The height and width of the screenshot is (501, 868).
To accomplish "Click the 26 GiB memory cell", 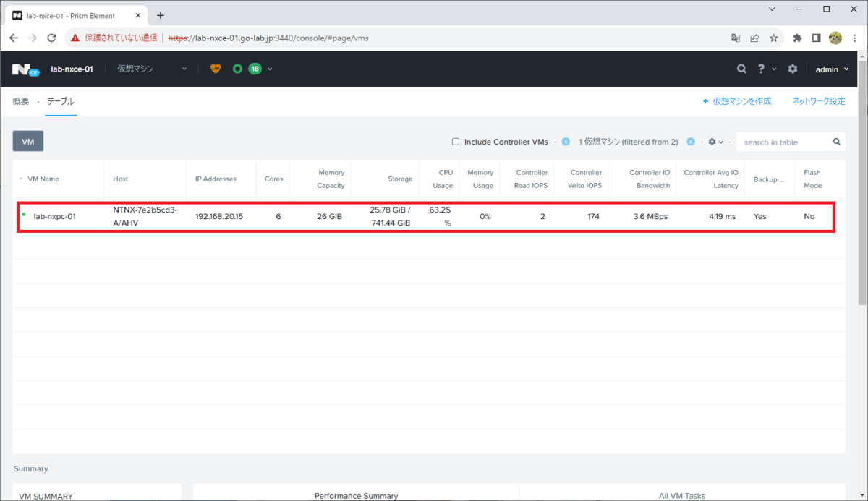I will tap(329, 216).
